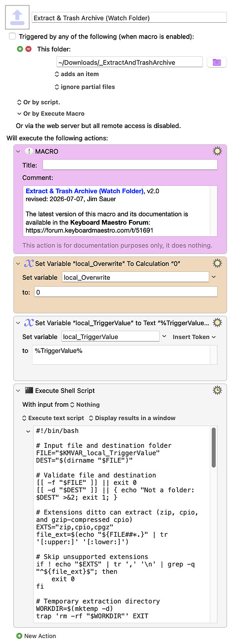Image resolution: width=232 pixels, height=644 pixels.
Task: Collapse the MACRO comment action
Action: click(18, 151)
